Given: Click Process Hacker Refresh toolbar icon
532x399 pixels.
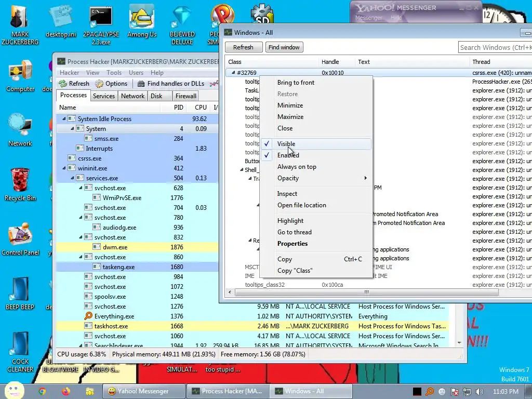Looking at the screenshot, I should [x=63, y=84].
